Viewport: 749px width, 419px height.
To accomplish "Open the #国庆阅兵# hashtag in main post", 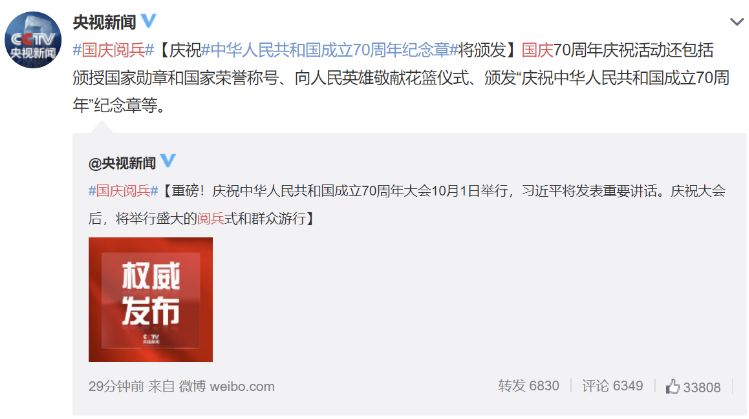I will pos(113,50).
